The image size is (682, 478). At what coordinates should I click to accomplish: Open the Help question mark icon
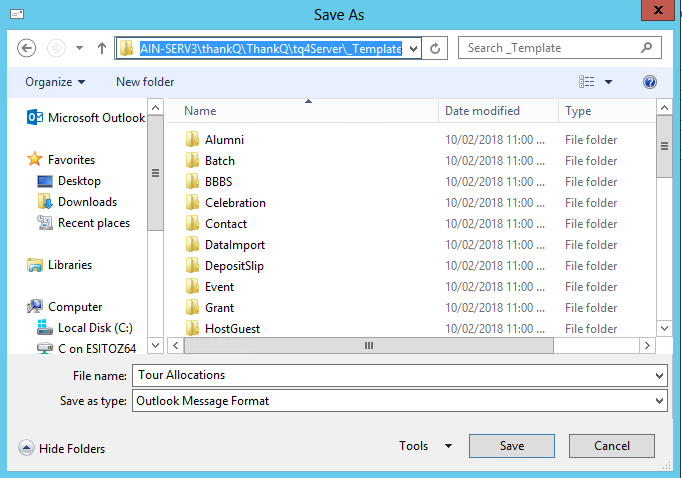[x=650, y=82]
